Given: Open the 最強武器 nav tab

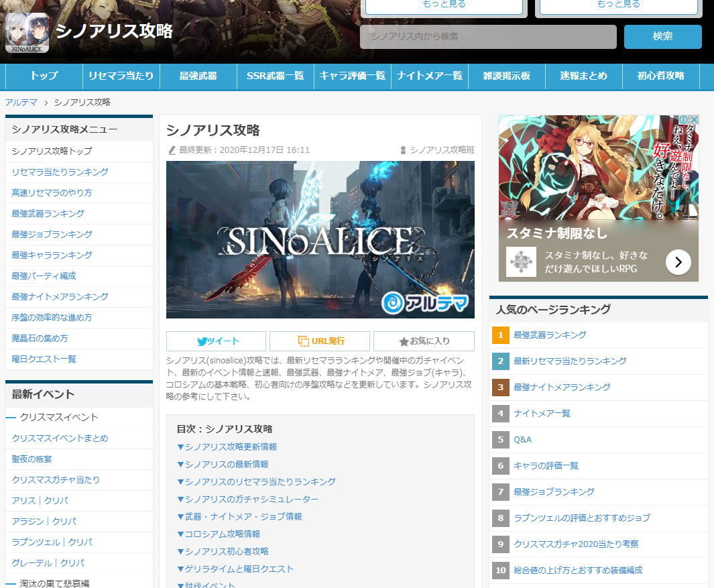Looking at the screenshot, I should 198,76.
